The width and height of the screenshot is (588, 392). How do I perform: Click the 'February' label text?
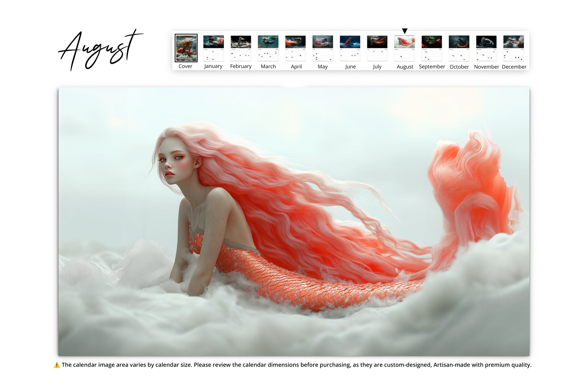[x=241, y=66]
